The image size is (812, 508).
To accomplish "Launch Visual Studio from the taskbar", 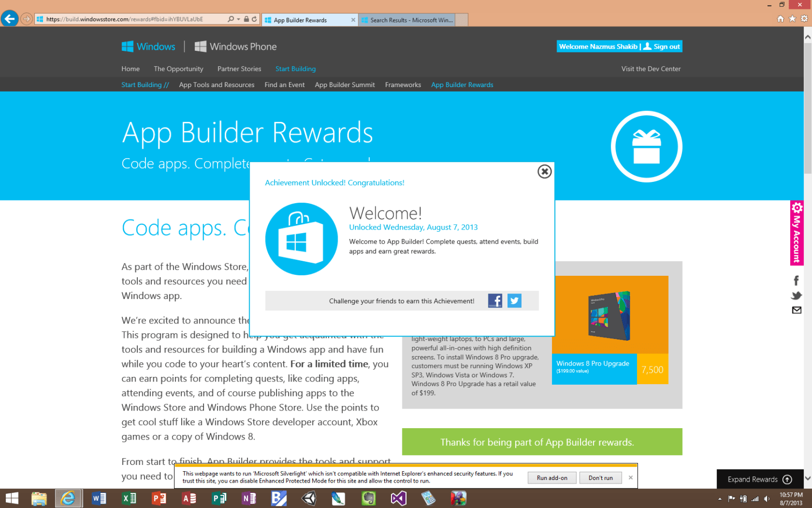I will 398,499.
